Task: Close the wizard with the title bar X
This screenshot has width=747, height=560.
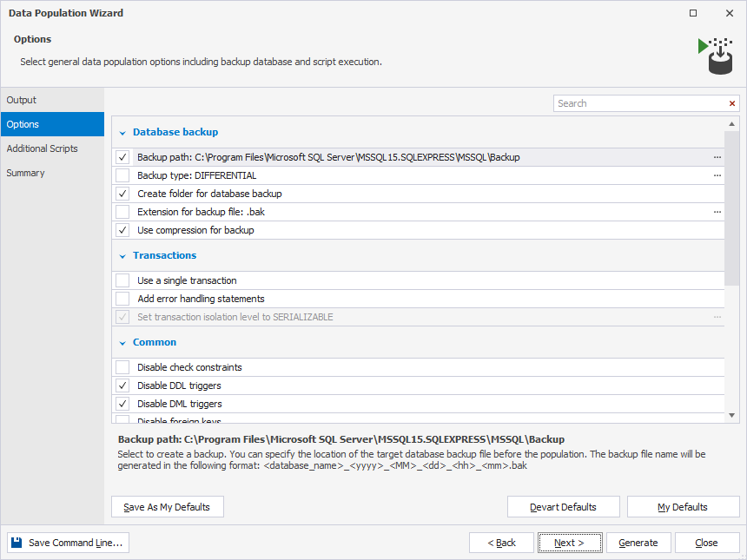Action: (730, 13)
